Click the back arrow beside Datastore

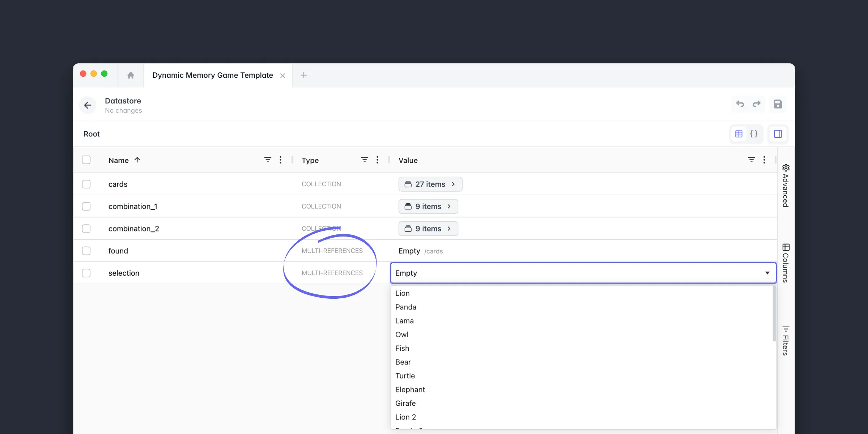[x=88, y=105]
